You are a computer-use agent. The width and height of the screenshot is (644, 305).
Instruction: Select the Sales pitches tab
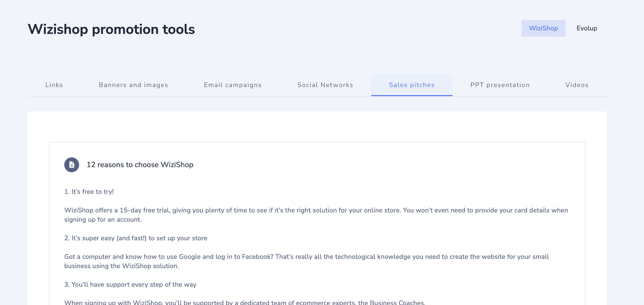point(412,85)
